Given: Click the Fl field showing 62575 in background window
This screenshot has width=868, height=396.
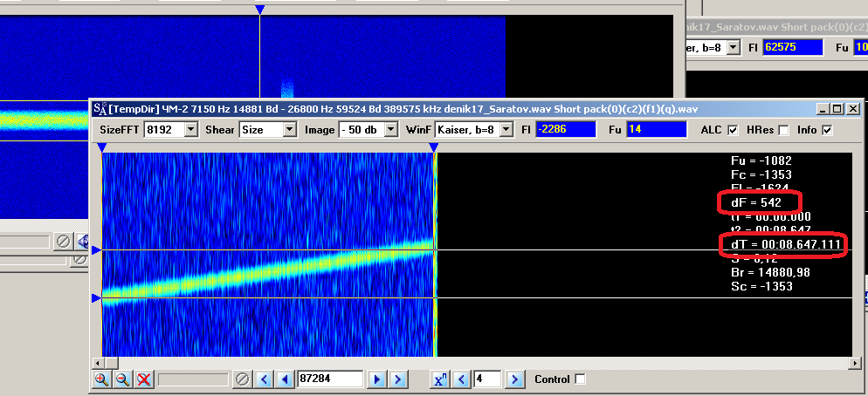Looking at the screenshot, I should [x=793, y=48].
